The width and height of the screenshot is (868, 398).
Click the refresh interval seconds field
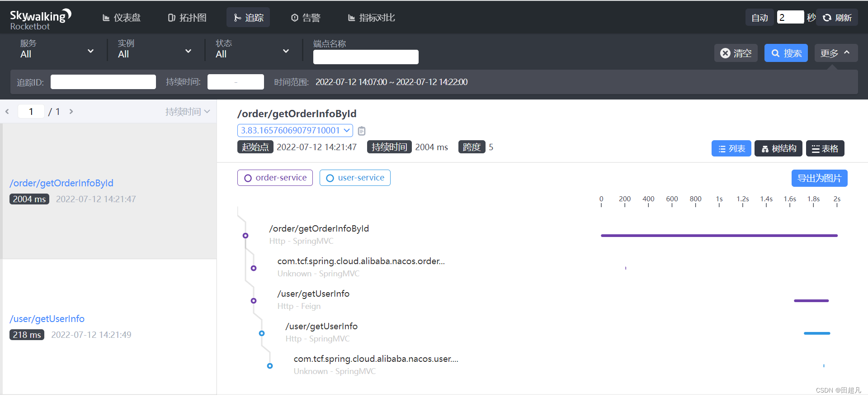click(x=790, y=18)
